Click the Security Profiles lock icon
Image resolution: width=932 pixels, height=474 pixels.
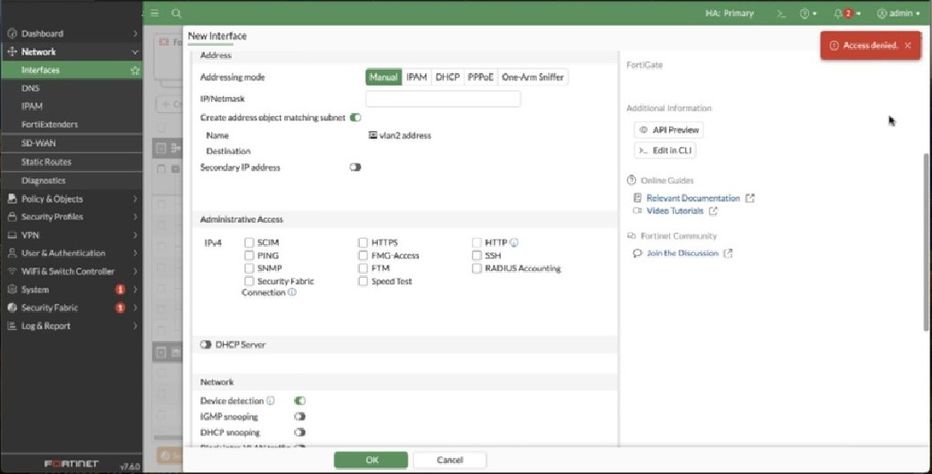tap(12, 216)
